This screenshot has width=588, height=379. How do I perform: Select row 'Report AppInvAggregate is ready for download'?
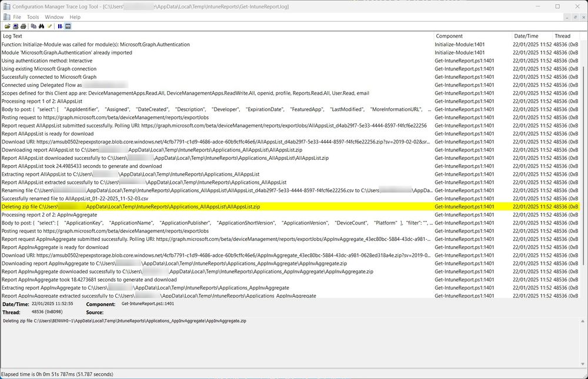pos(290,247)
